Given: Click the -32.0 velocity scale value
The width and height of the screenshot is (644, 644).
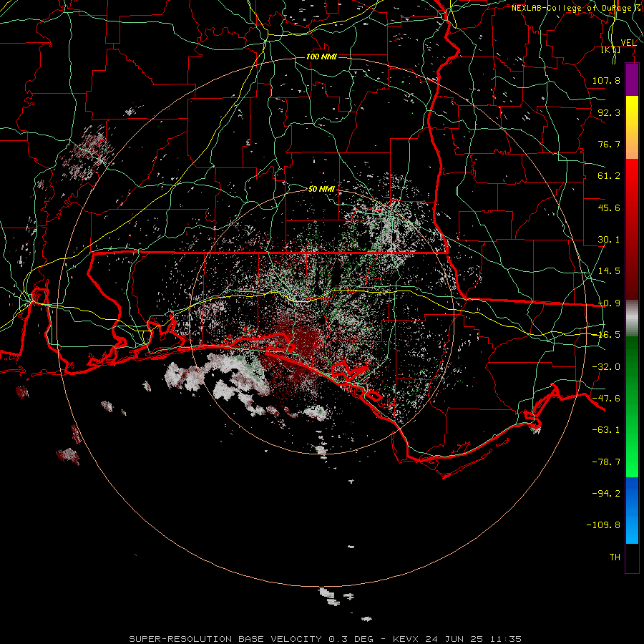Looking at the screenshot, I should pos(606,367).
